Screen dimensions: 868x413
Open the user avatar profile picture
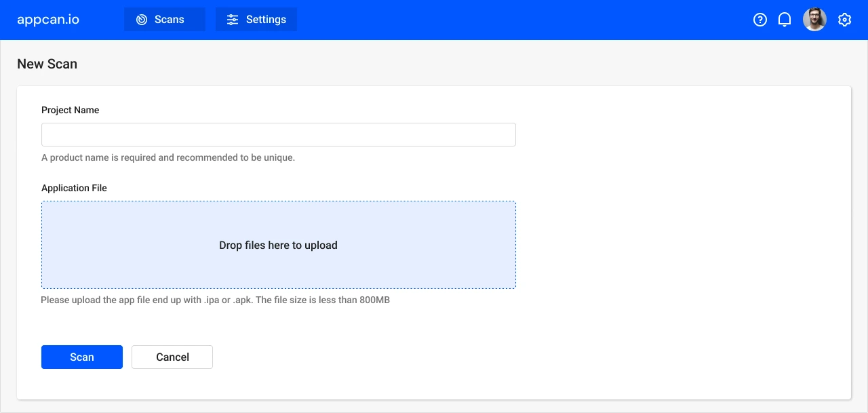click(x=814, y=20)
